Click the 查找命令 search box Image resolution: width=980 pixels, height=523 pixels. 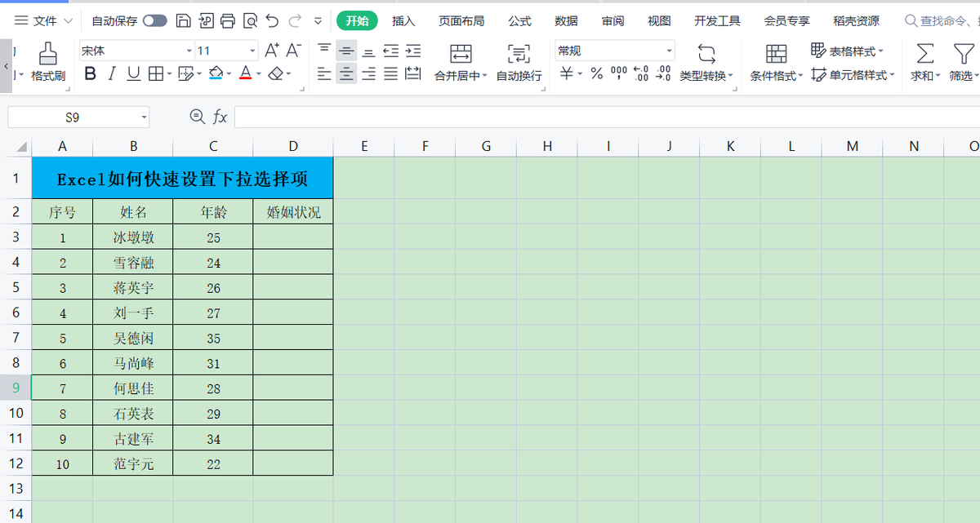coord(942,21)
